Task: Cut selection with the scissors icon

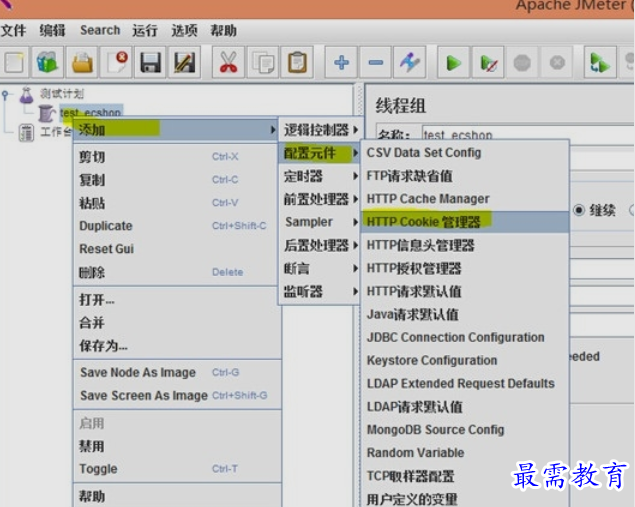Action: click(x=228, y=63)
